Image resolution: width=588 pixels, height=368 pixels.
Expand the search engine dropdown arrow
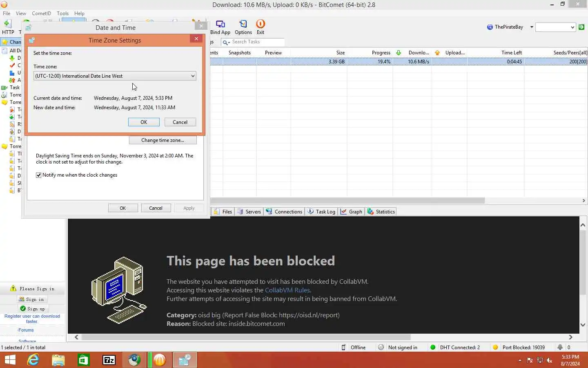[x=532, y=27]
